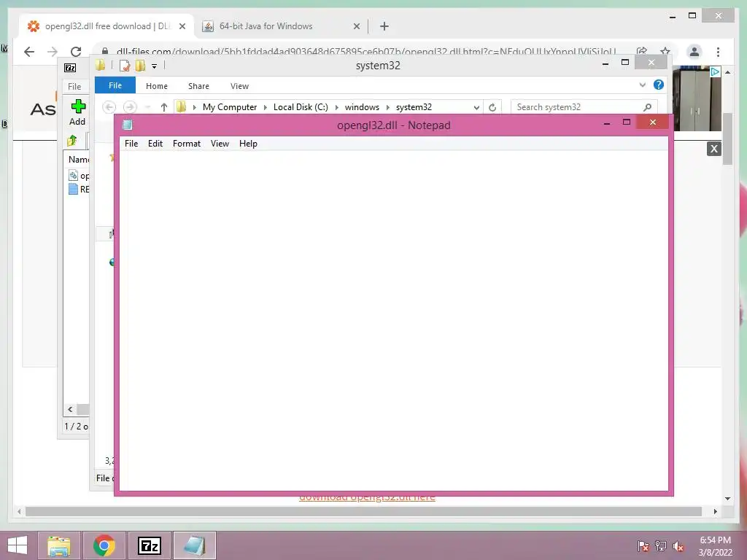Viewport: 747px width, 560px height.
Task: Open a new Chrome tab
Action: click(x=384, y=26)
